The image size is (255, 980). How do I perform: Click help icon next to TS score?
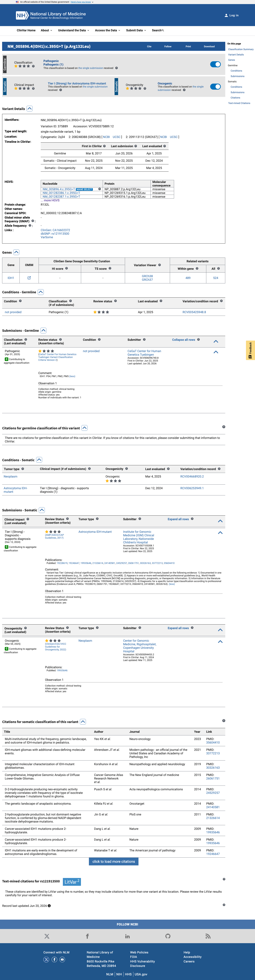tap(110, 269)
